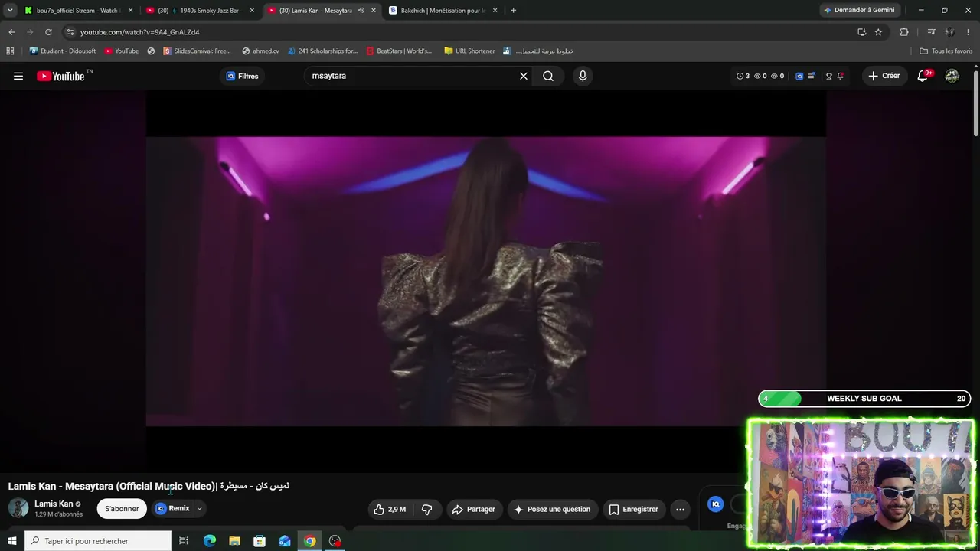980x551 pixels.
Task: Open Lamis Kan channel avatar
Action: click(x=18, y=508)
